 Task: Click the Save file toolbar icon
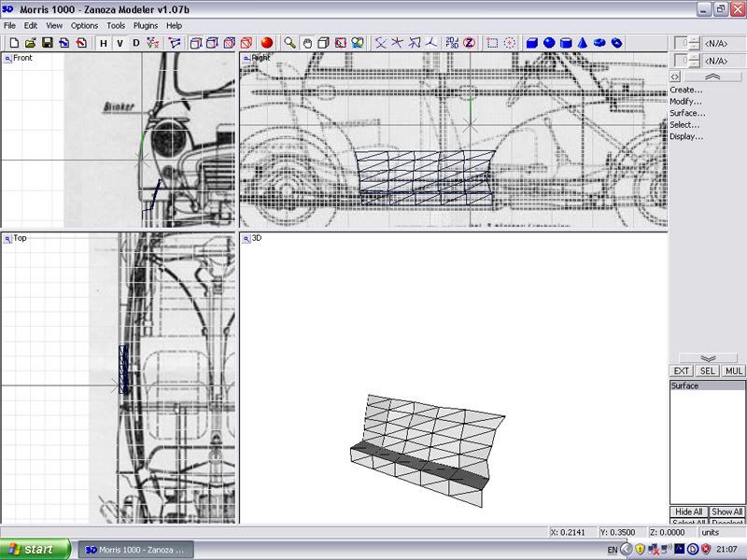(48, 43)
